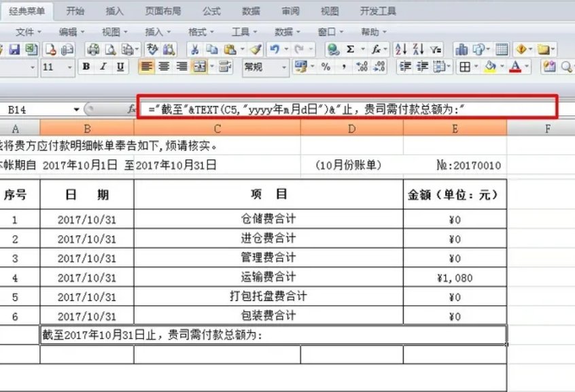This screenshot has width=575, height=392.
Task: Click the Sort Ascending A-Z icon
Action: click(401, 49)
